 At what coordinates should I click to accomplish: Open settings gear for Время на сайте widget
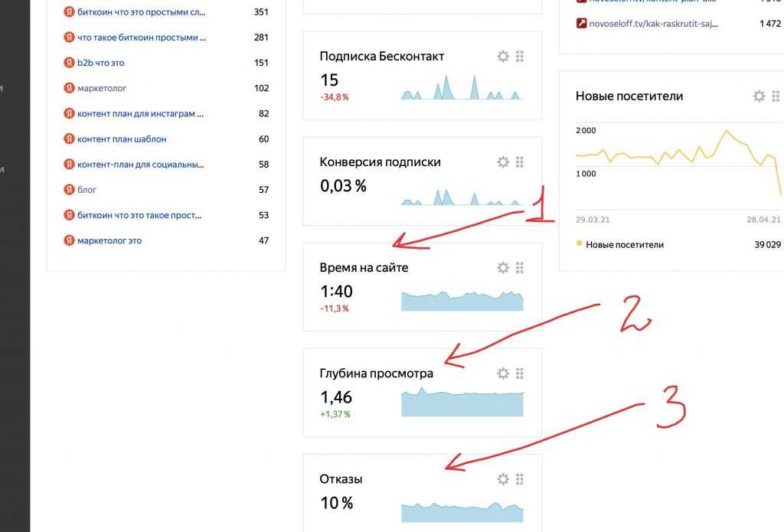pyautogui.click(x=503, y=267)
